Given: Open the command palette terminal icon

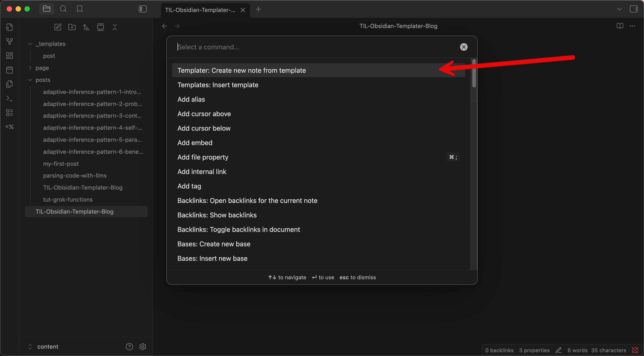Looking at the screenshot, I should click(x=10, y=98).
